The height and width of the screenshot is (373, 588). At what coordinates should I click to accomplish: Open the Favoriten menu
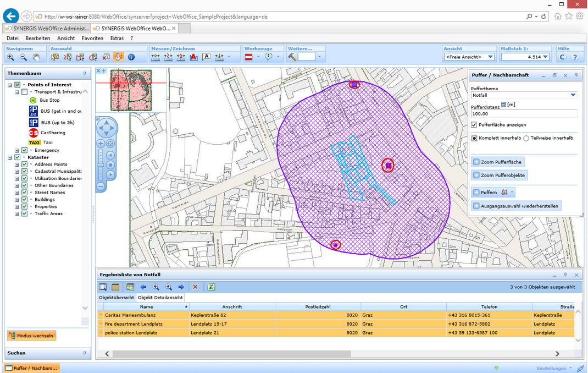tap(92, 39)
